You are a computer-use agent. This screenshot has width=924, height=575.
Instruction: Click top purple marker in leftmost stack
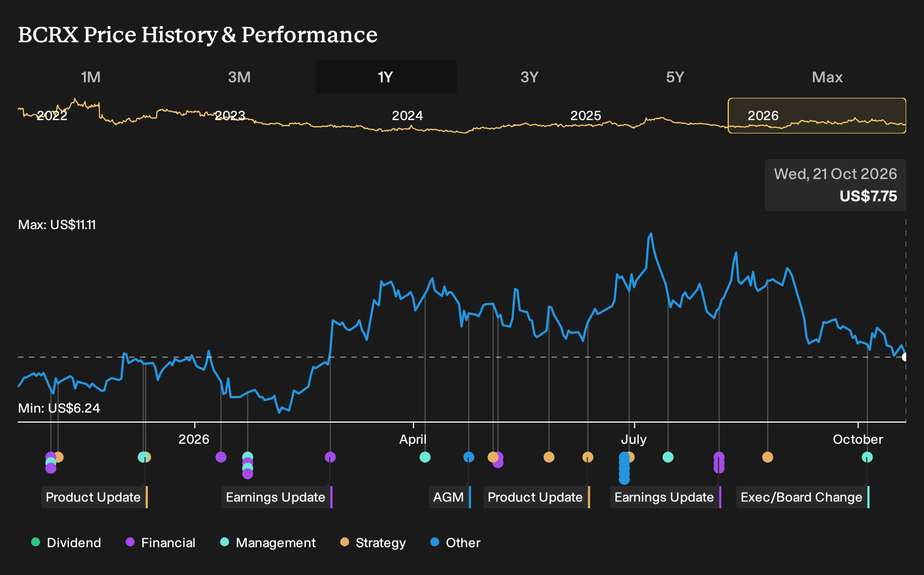[51, 457]
